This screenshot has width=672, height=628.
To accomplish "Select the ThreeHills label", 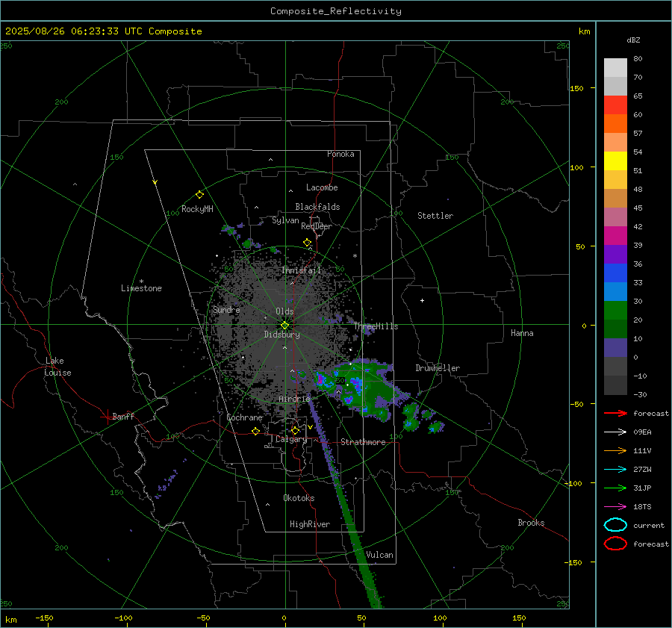I will click(376, 326).
